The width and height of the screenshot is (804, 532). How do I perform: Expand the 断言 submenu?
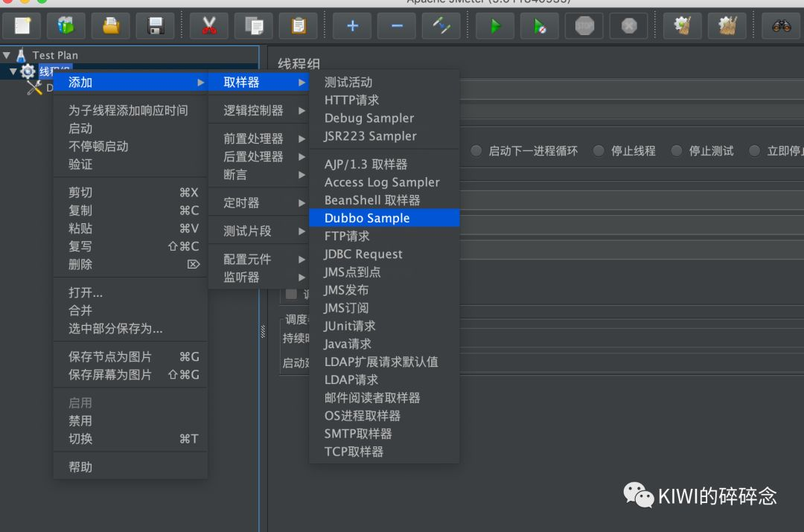point(258,174)
